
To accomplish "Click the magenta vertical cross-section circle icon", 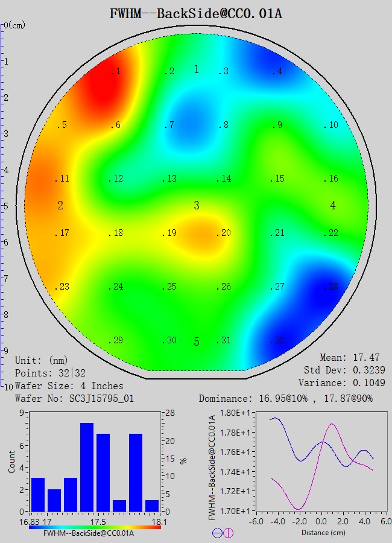I will click(229, 533).
